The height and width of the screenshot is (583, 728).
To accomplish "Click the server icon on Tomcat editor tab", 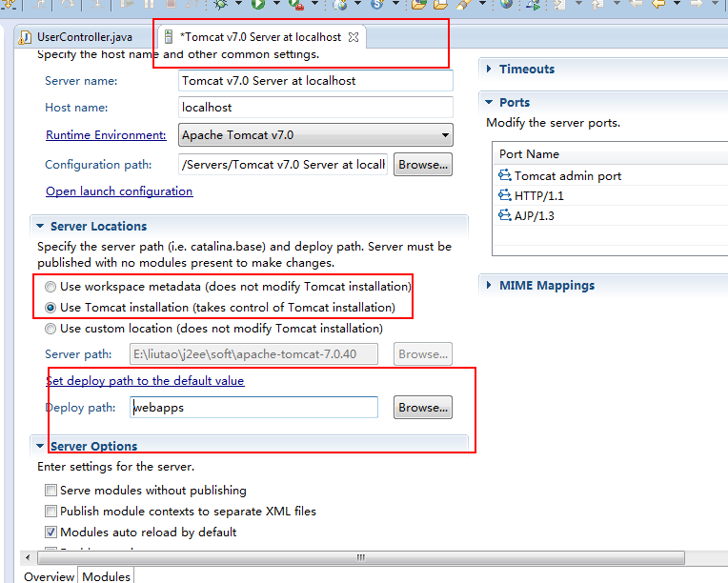I will tap(169, 36).
